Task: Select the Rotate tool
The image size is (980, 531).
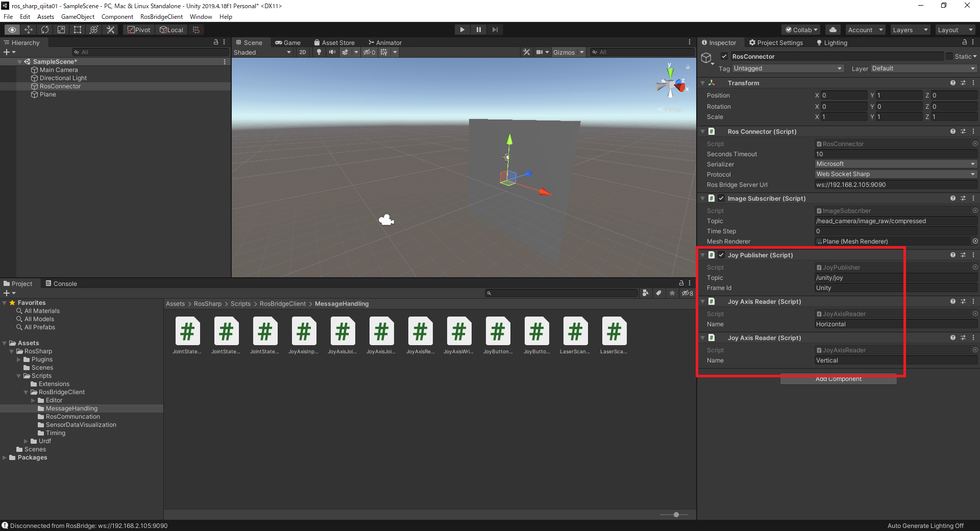Action: (x=45, y=29)
